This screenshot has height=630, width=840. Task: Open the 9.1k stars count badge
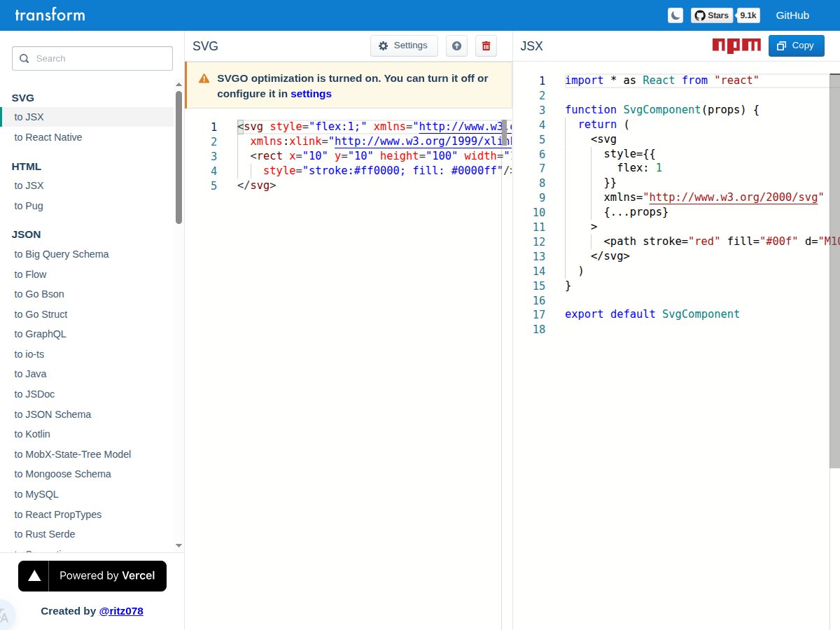click(748, 15)
